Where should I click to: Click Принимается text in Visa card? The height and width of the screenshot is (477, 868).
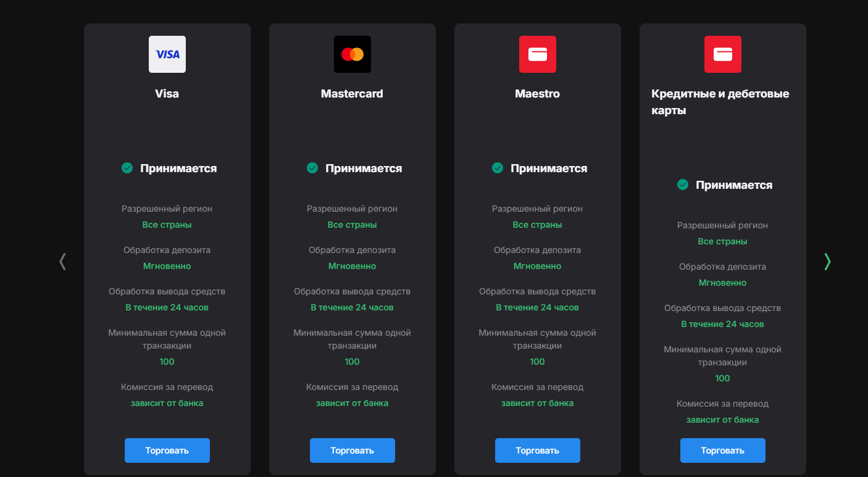coord(178,168)
